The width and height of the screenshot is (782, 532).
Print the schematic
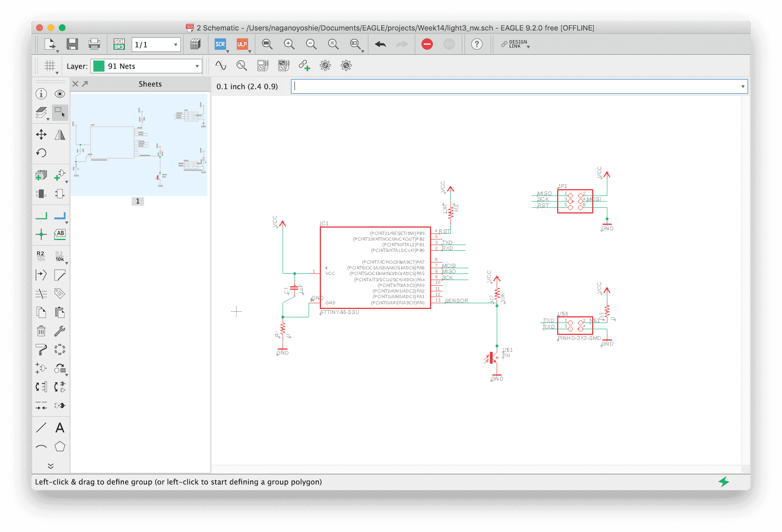94,44
